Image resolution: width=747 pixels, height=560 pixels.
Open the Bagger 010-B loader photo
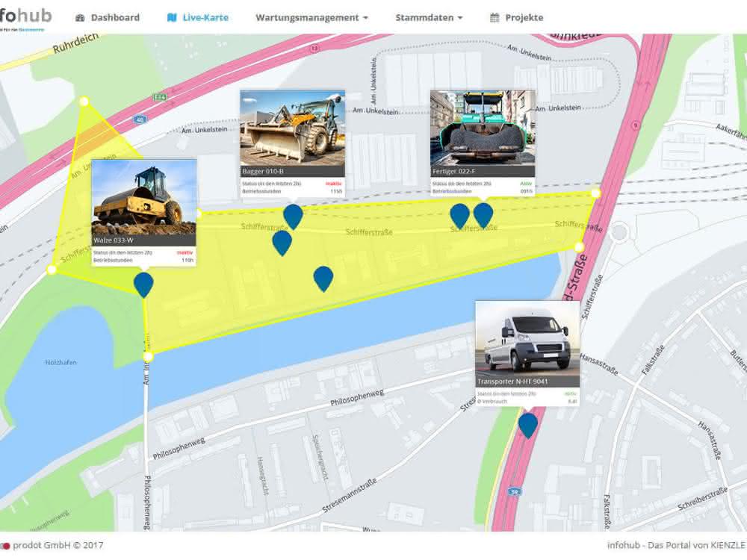(x=293, y=128)
